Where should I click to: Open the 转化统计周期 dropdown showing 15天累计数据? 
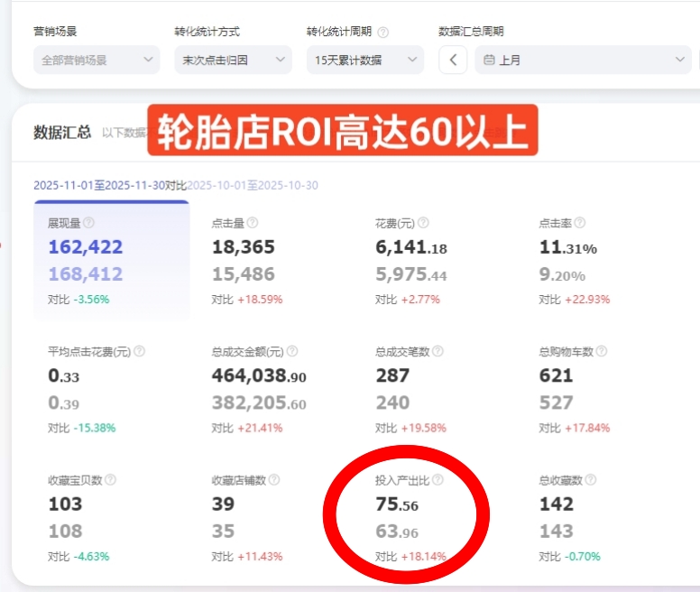click(365, 60)
